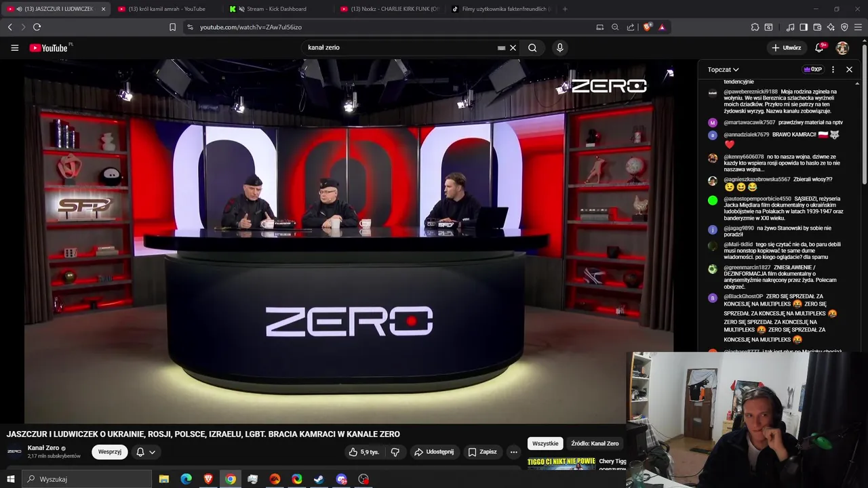This screenshot has height=488, width=868.
Task: Click @BlackGhost0P chat username
Action: [743, 296]
